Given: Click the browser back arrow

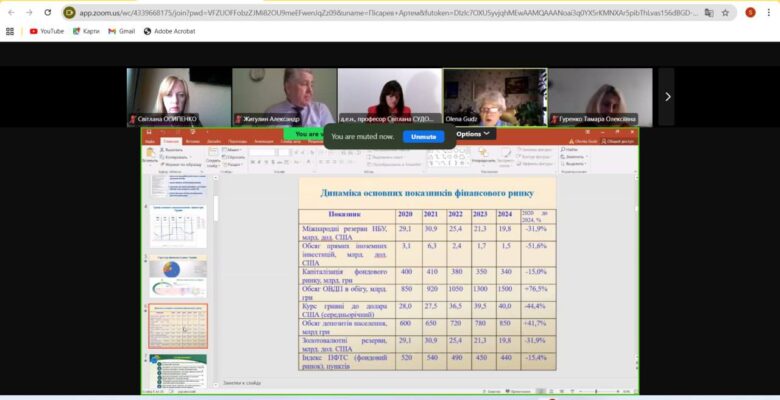Looking at the screenshot, I should tap(10, 12).
